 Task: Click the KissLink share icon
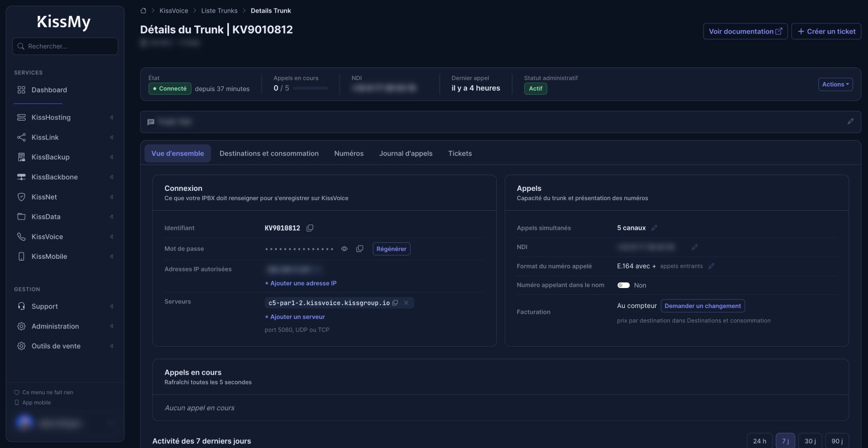[22, 138]
